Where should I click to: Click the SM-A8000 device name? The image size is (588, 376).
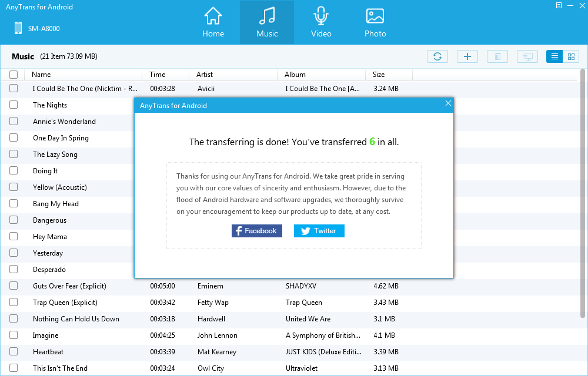pos(44,28)
